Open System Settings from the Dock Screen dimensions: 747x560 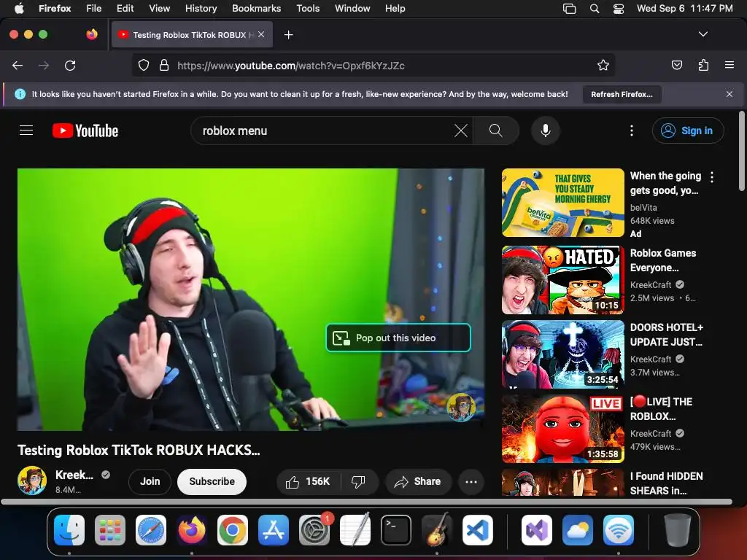point(314,530)
